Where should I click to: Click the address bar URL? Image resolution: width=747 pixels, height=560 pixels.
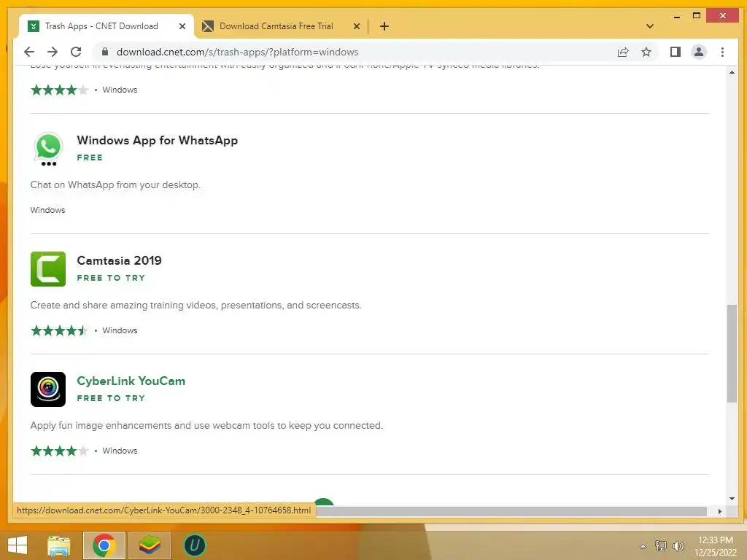tap(237, 52)
